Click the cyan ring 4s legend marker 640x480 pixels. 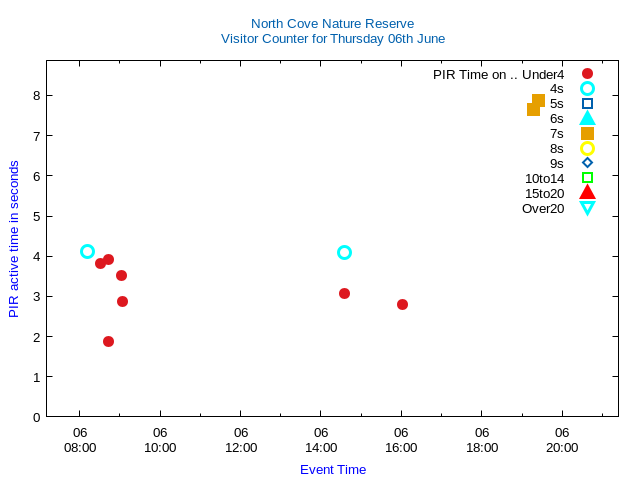click(x=587, y=89)
